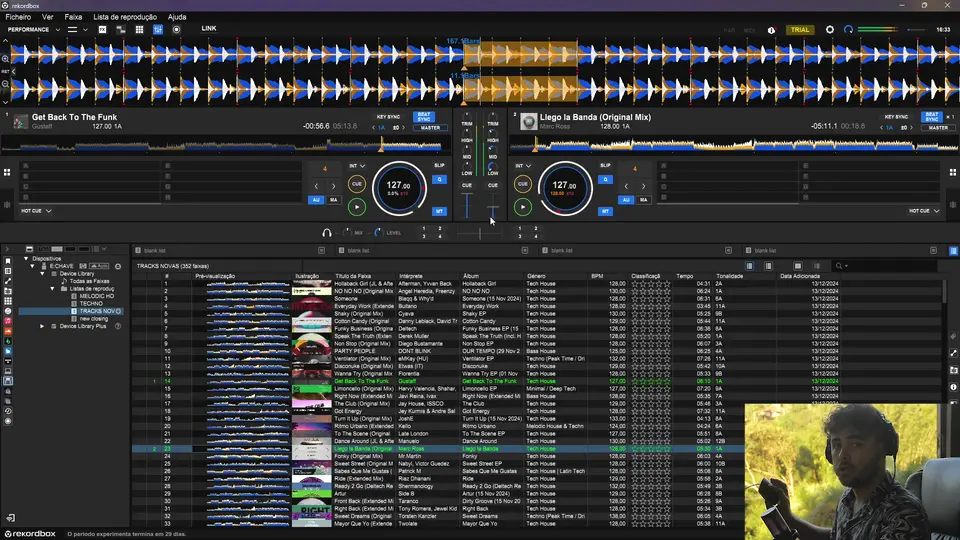
Task: Collapse Listas de reprodução folder
Action: pos(53,288)
